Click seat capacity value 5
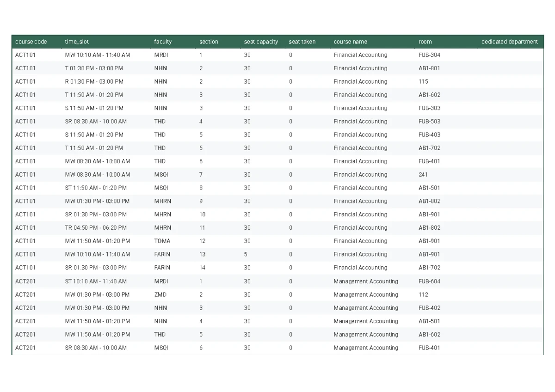This screenshot has height=392, width=555. pos(246,255)
